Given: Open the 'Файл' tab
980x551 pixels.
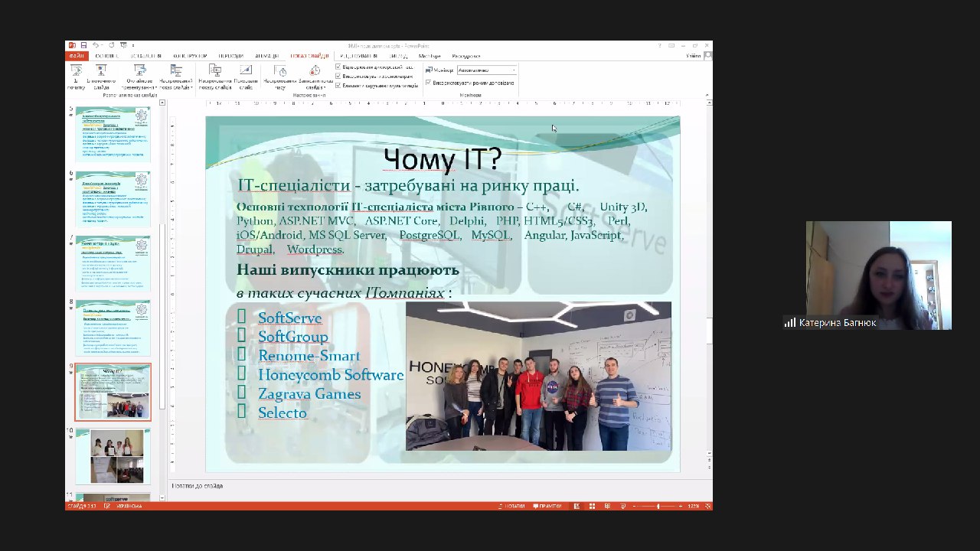Looking at the screenshot, I should point(77,56).
